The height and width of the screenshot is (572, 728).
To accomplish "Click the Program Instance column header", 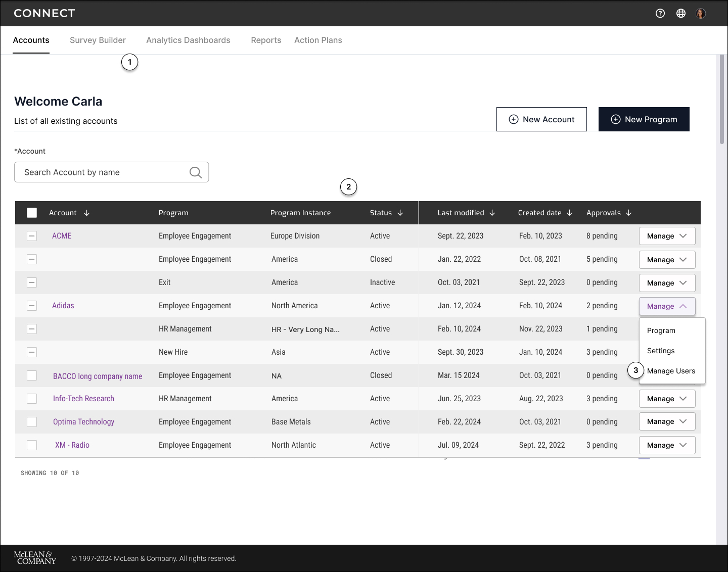I will (x=300, y=213).
